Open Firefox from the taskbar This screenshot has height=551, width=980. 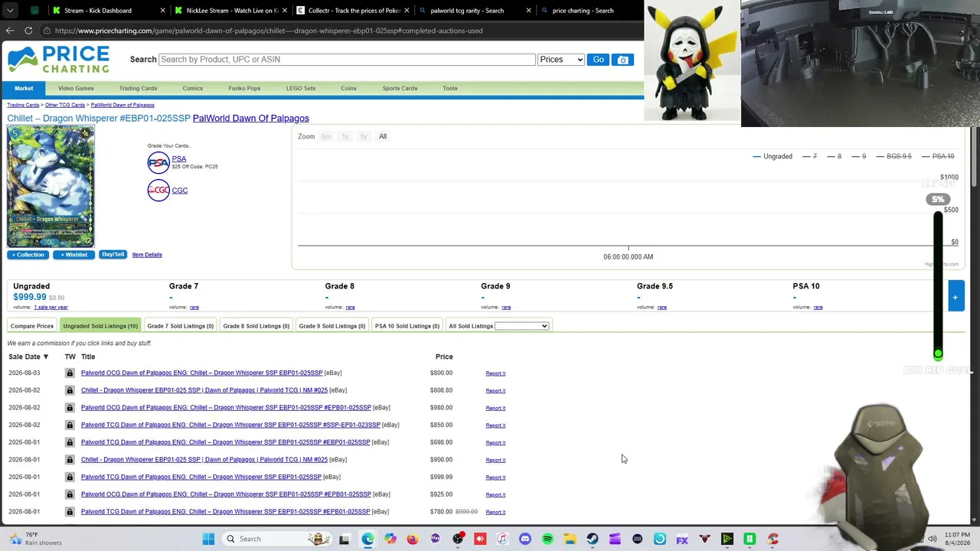pos(413,539)
